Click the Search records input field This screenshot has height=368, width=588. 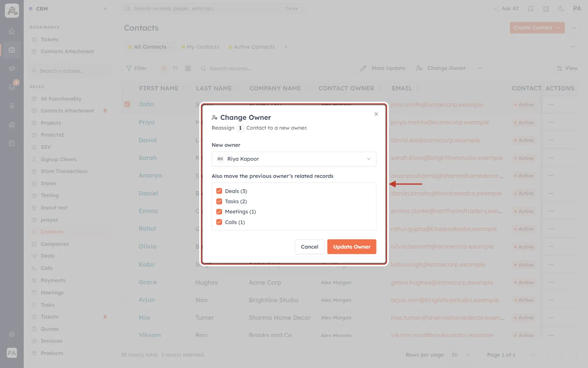(x=276, y=68)
